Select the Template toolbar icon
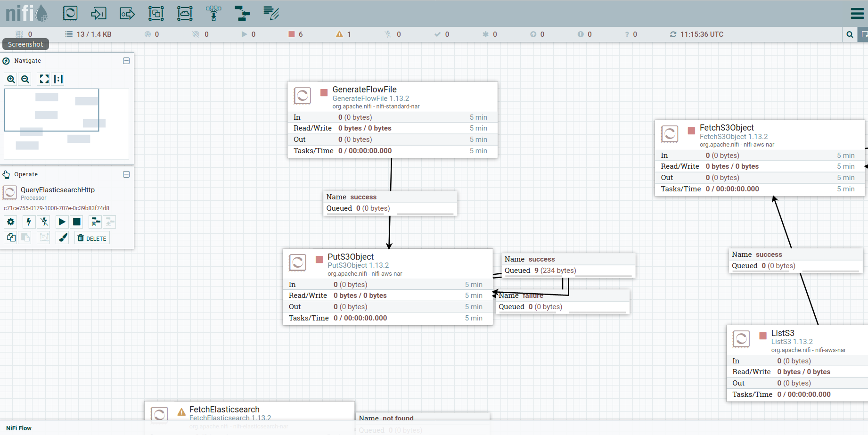Image resolution: width=868 pixels, height=435 pixels. pyautogui.click(x=242, y=13)
